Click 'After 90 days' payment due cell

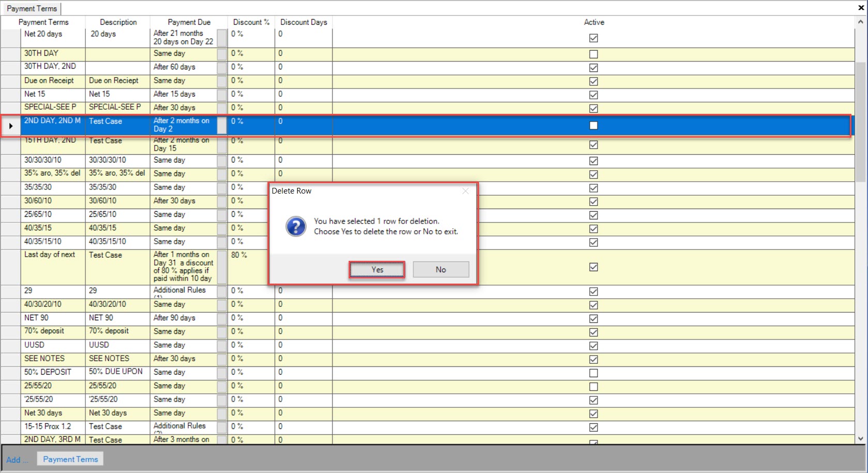[184, 318]
